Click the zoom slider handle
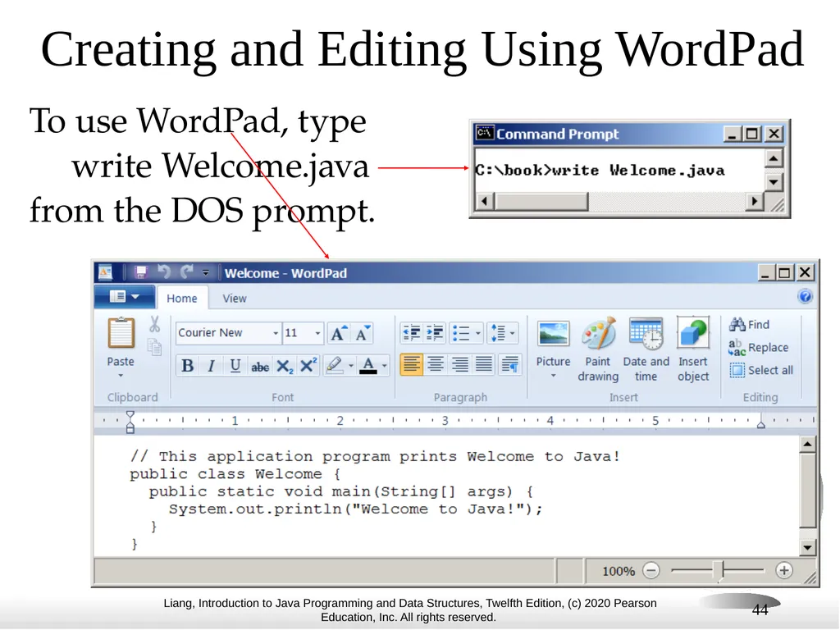The image size is (840, 630). (720, 571)
